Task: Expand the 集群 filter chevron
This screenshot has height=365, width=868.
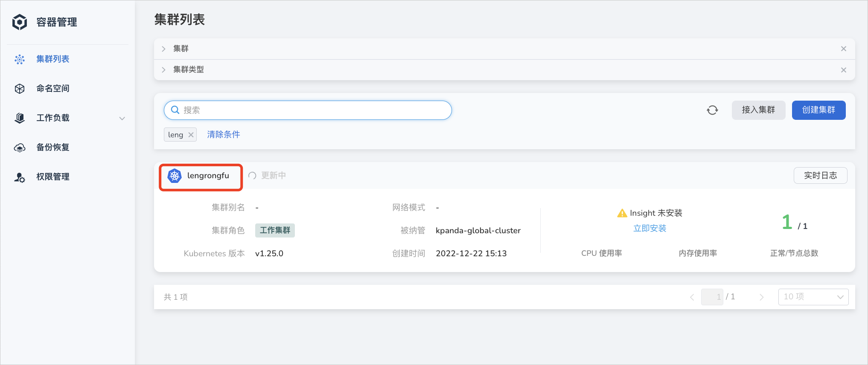Action: tap(163, 49)
